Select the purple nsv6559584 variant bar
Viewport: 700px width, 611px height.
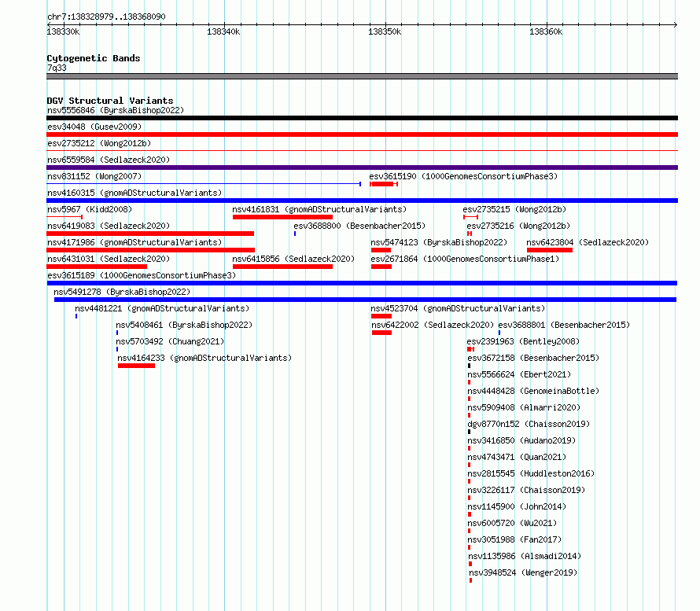point(362,167)
